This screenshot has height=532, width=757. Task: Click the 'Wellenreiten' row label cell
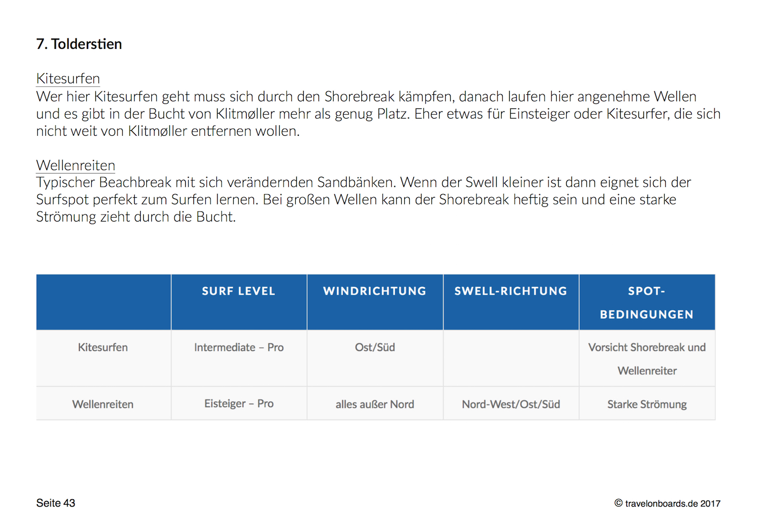(103, 404)
